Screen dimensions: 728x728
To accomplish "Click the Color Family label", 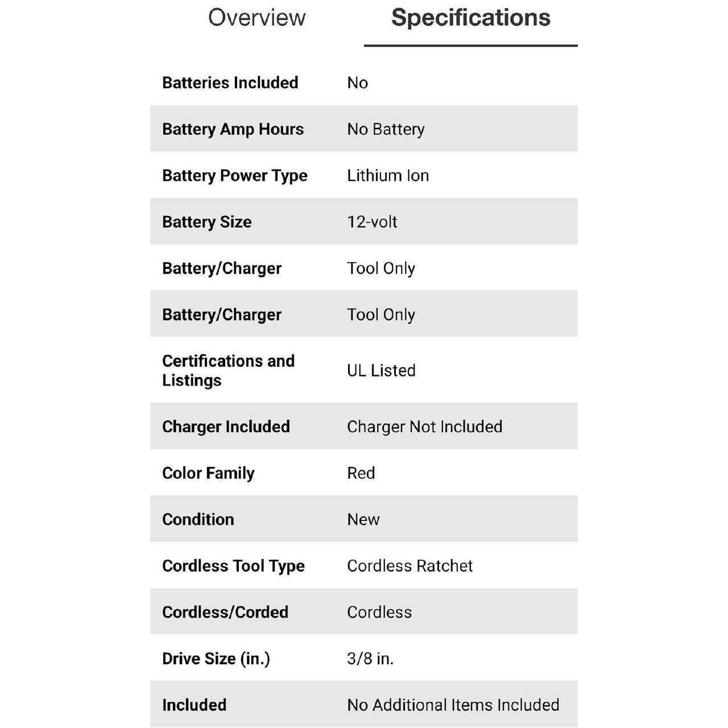I will 208,473.
